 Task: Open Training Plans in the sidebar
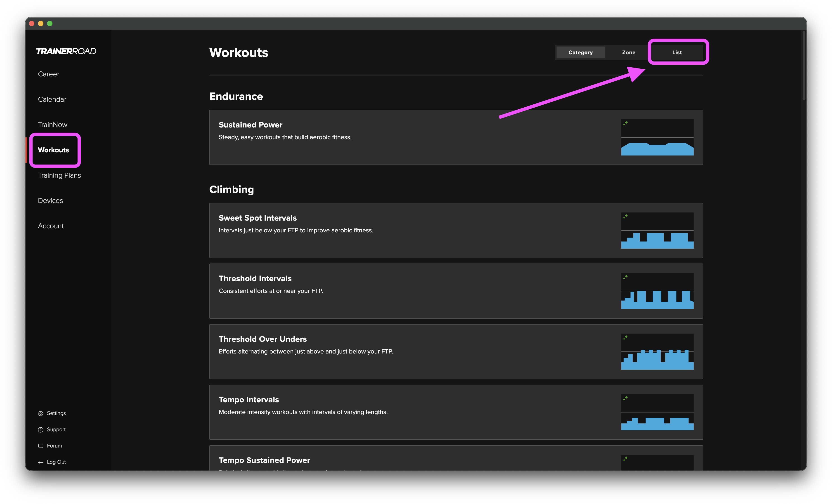pos(59,175)
